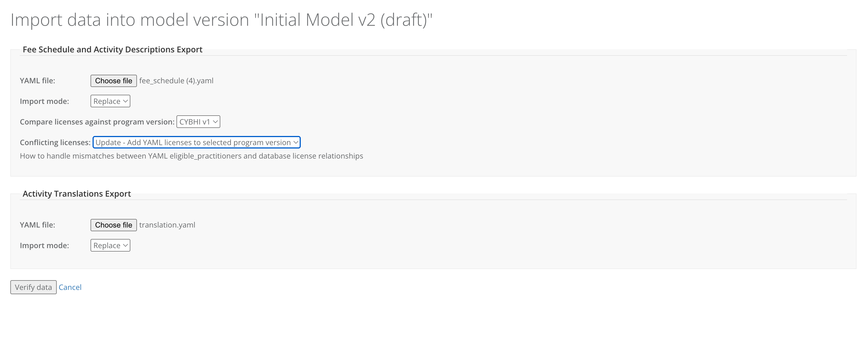The width and height of the screenshot is (868, 344).
Task: Click the YAML file label in Activity Translations section
Action: click(38, 225)
